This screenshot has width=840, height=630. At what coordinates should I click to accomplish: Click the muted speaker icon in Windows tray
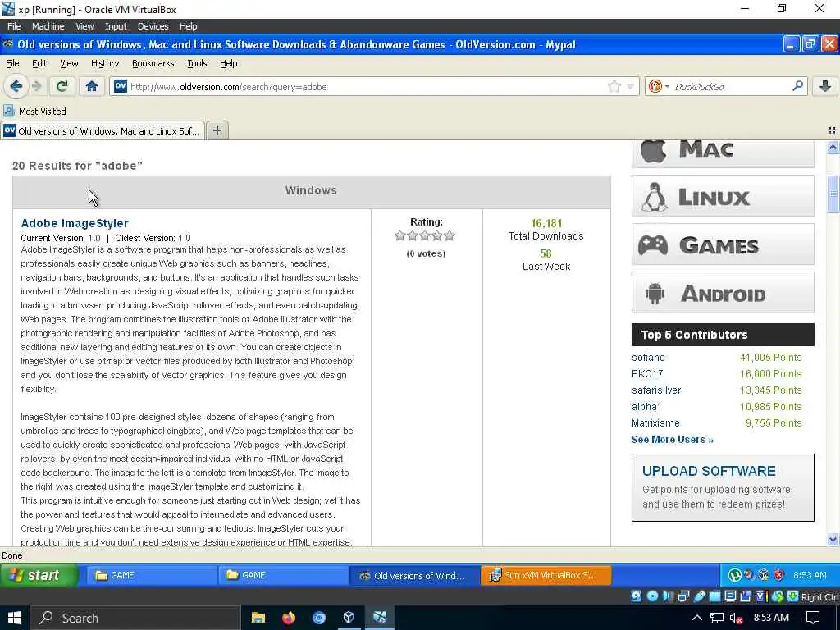[736, 618]
